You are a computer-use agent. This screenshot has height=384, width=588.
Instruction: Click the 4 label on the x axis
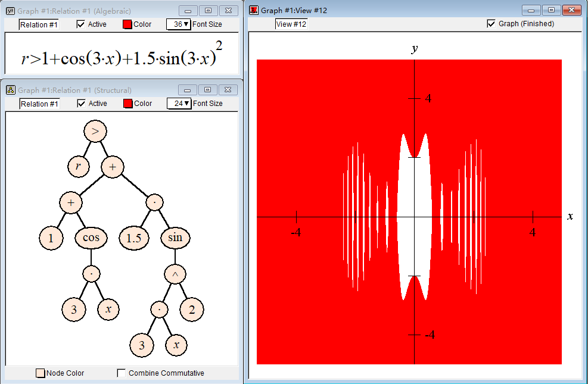(x=533, y=233)
